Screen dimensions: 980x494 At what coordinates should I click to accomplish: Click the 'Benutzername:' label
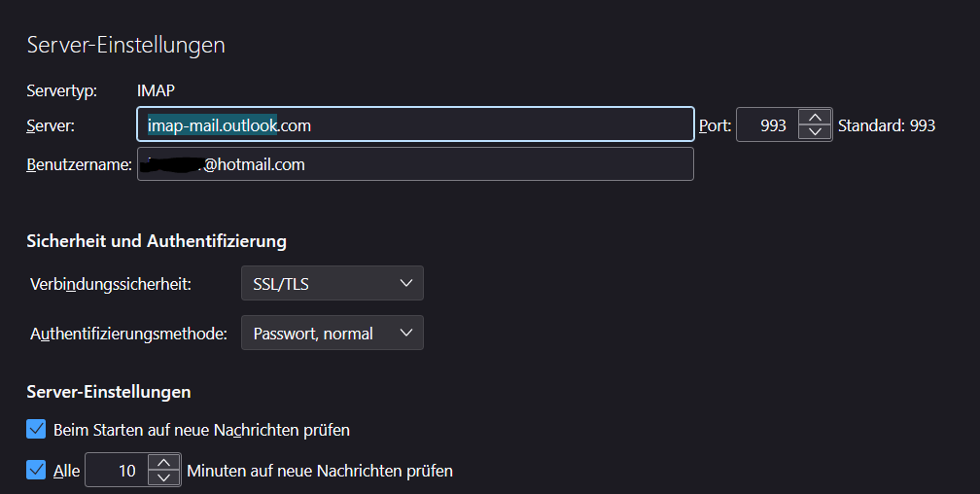79,164
